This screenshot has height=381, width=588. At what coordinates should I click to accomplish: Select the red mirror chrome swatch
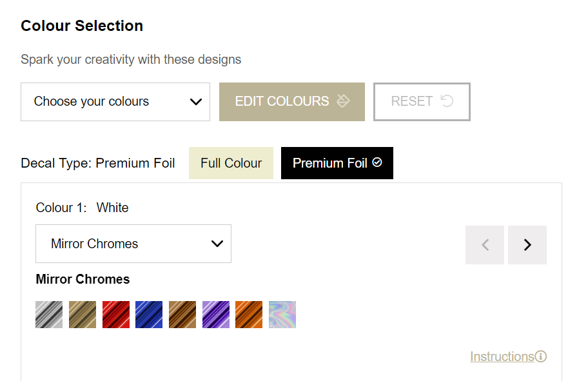pos(116,315)
